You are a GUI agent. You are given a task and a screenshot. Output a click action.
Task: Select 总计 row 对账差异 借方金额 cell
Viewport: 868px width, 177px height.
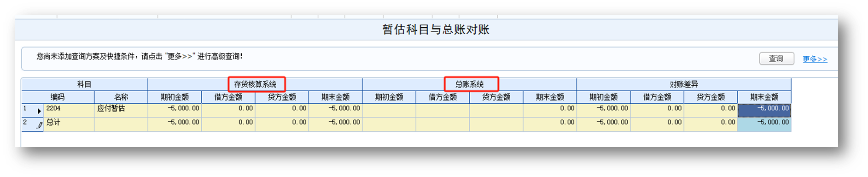tap(657, 124)
